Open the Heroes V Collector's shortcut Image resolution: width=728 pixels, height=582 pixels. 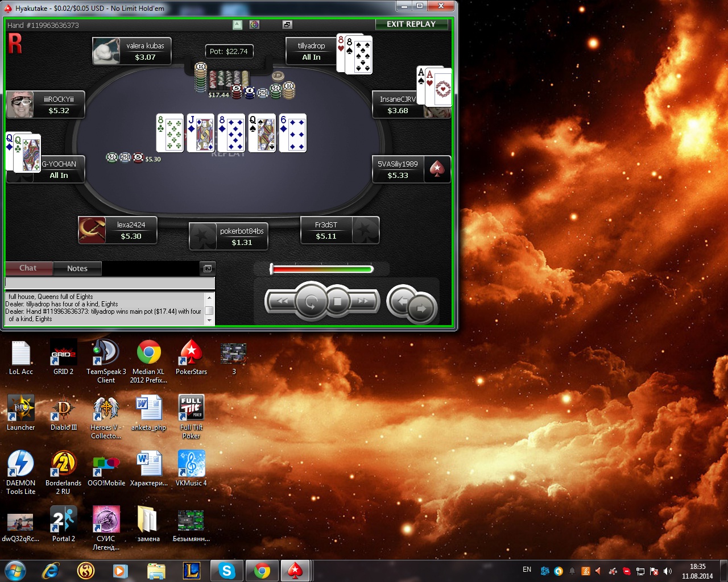106,417
